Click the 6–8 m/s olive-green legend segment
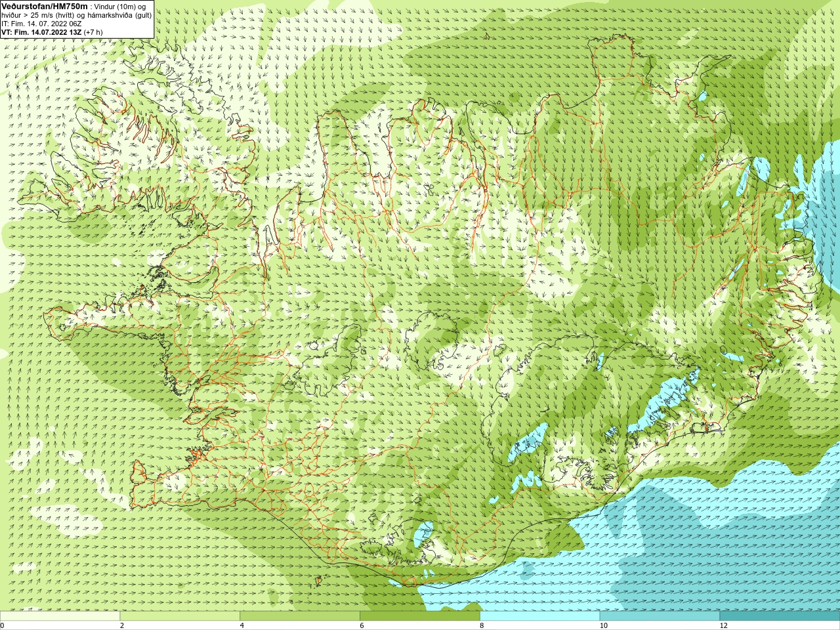 [420, 616]
